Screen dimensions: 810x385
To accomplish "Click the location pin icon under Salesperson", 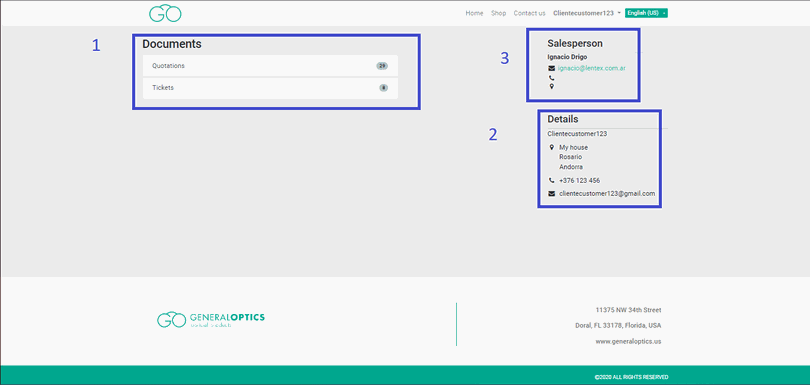I will [552, 86].
